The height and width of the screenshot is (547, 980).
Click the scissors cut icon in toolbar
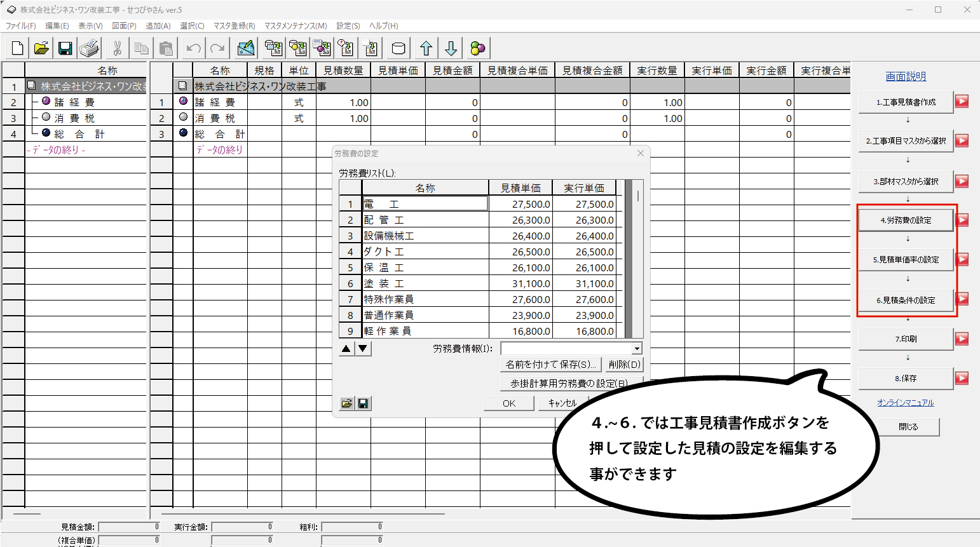click(118, 48)
